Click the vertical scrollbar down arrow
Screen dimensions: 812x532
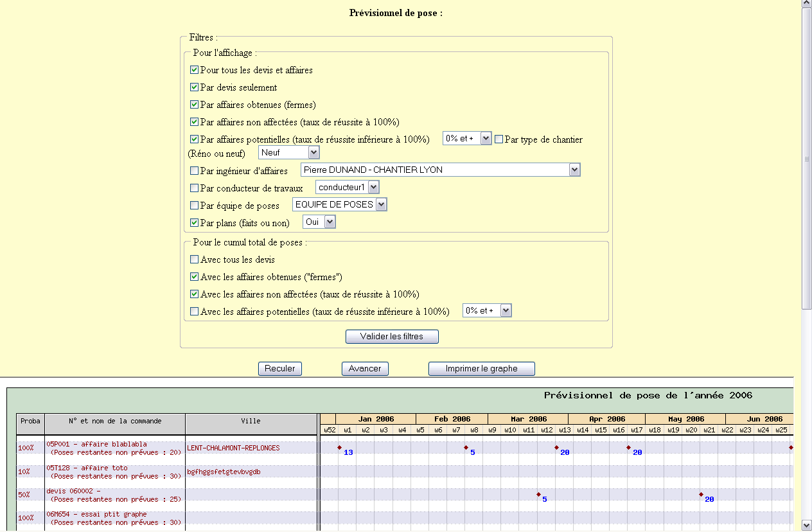(x=807, y=525)
